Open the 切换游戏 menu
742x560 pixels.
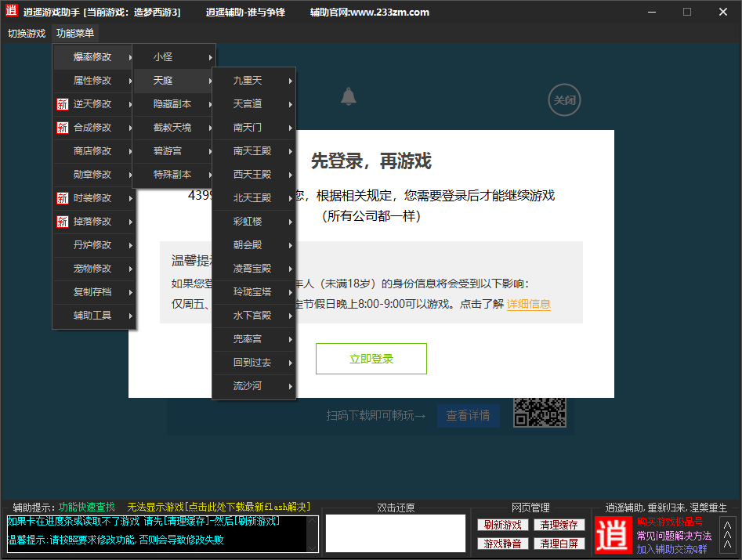(x=27, y=33)
